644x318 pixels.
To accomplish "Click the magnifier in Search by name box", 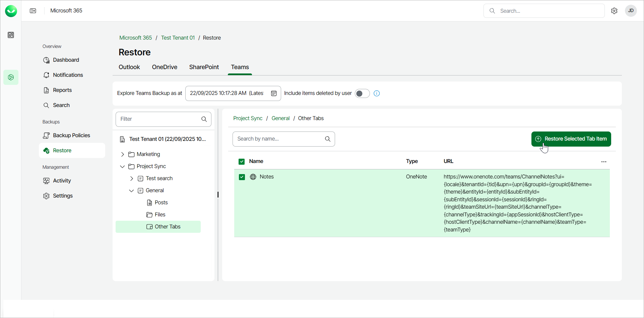I will click(x=328, y=139).
